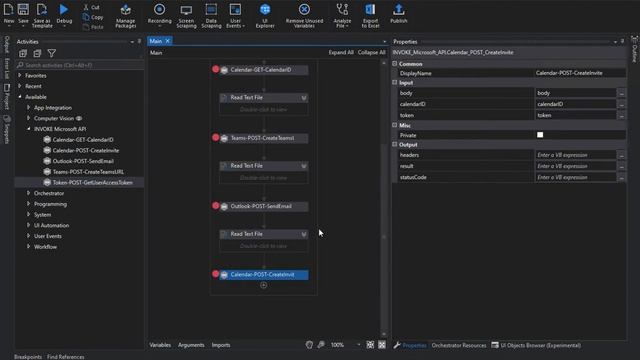Expand the UI Automation category

tap(28, 225)
